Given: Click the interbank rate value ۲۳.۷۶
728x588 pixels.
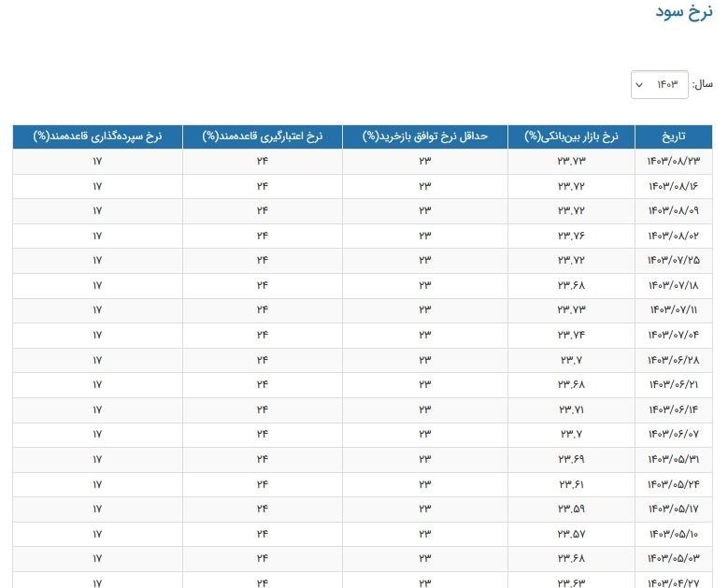Looking at the screenshot, I should [571, 236].
